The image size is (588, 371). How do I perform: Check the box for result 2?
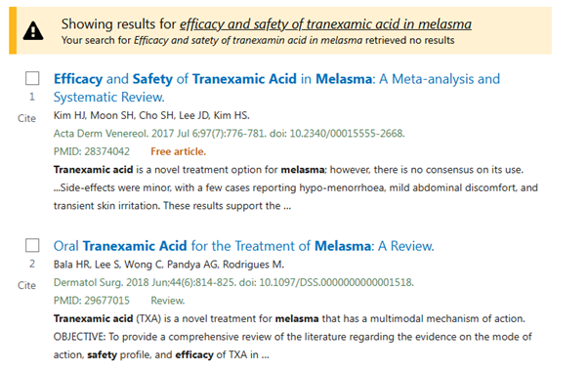point(32,246)
